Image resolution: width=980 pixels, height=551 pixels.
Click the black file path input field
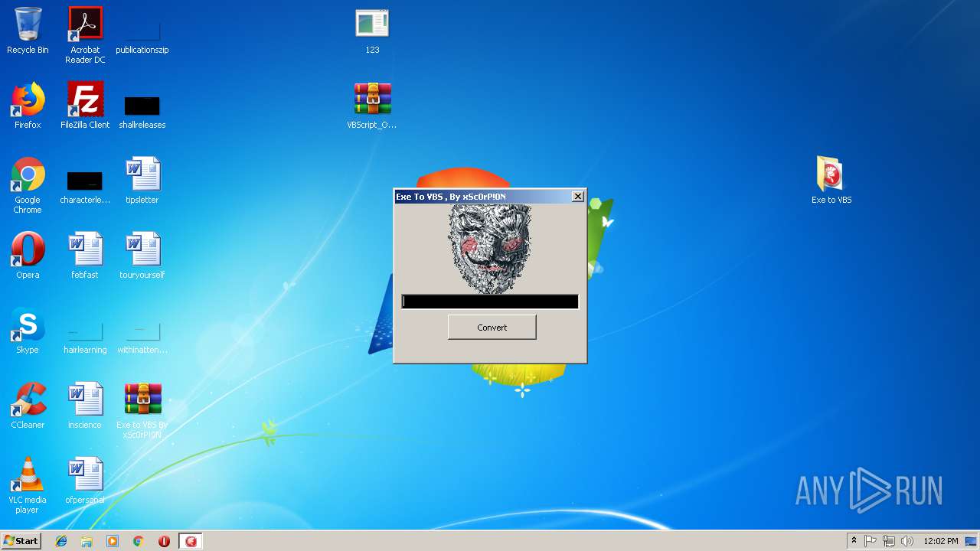490,302
